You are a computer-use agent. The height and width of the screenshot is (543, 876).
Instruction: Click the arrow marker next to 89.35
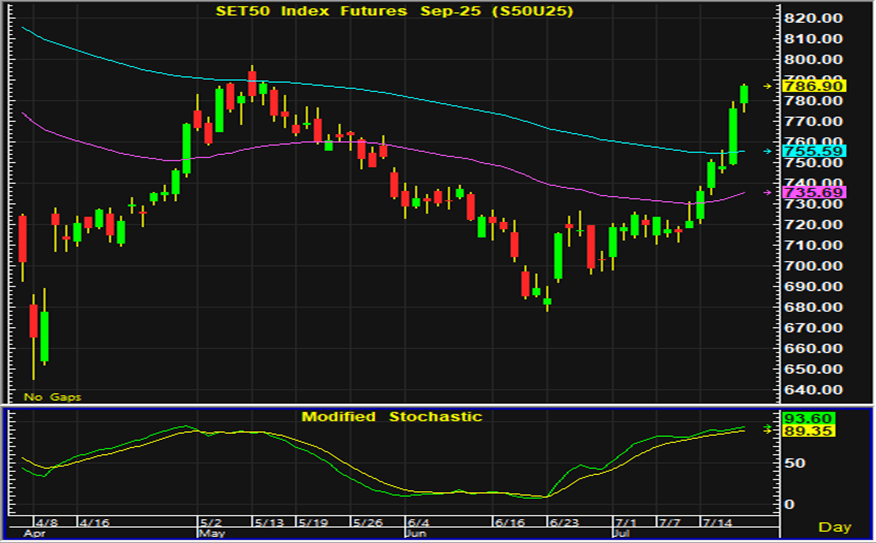768,429
